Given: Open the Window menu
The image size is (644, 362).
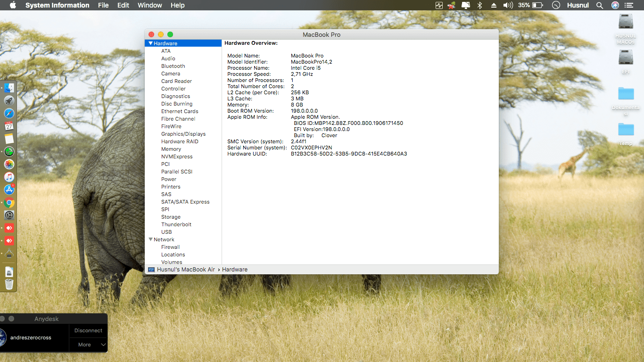Looking at the screenshot, I should tap(149, 5).
